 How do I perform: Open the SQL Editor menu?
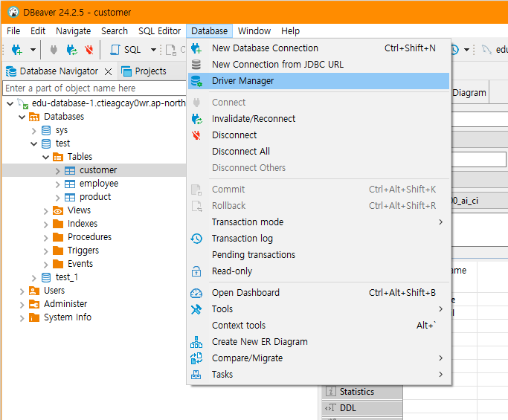pyautogui.click(x=159, y=31)
